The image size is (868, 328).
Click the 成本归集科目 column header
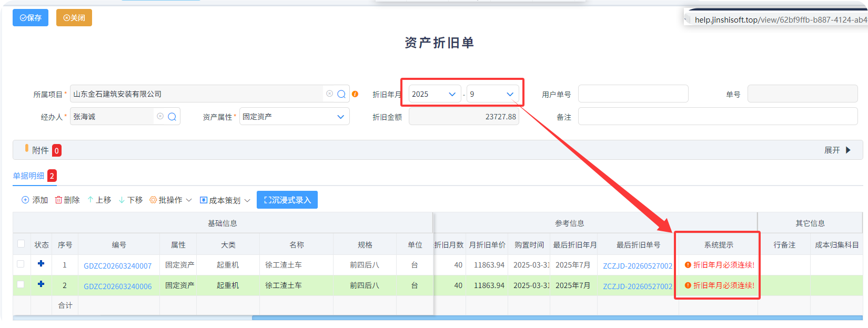tap(836, 245)
